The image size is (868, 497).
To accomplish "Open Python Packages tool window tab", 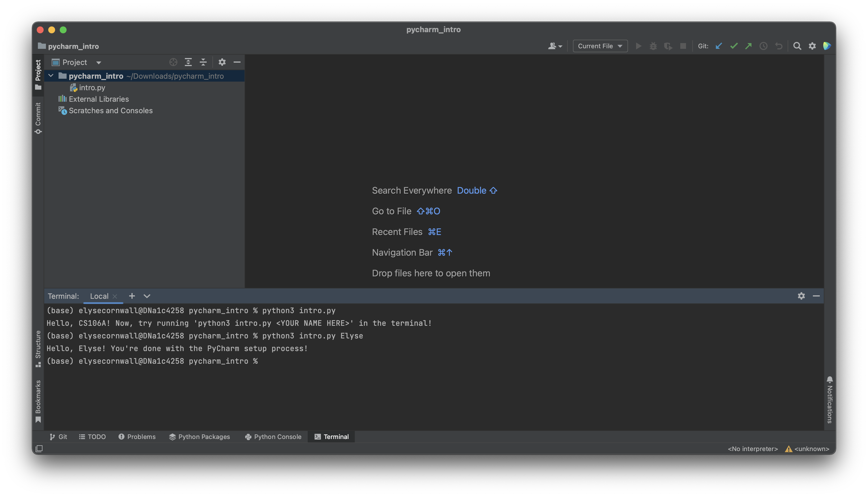I will point(199,437).
